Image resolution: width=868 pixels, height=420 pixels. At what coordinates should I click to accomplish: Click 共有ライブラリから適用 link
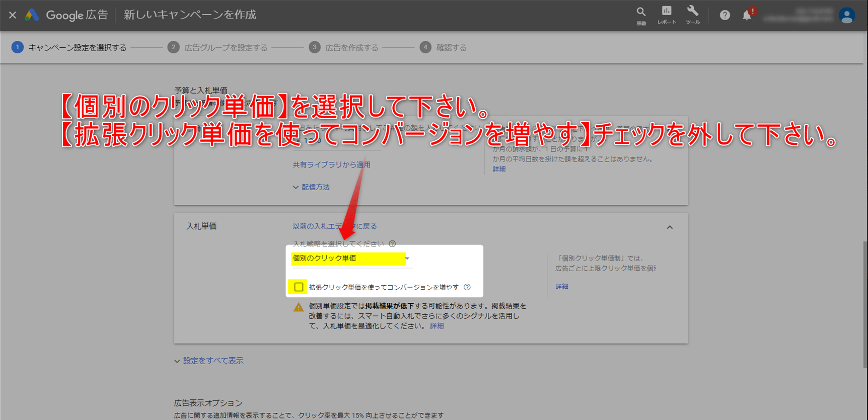(x=332, y=164)
